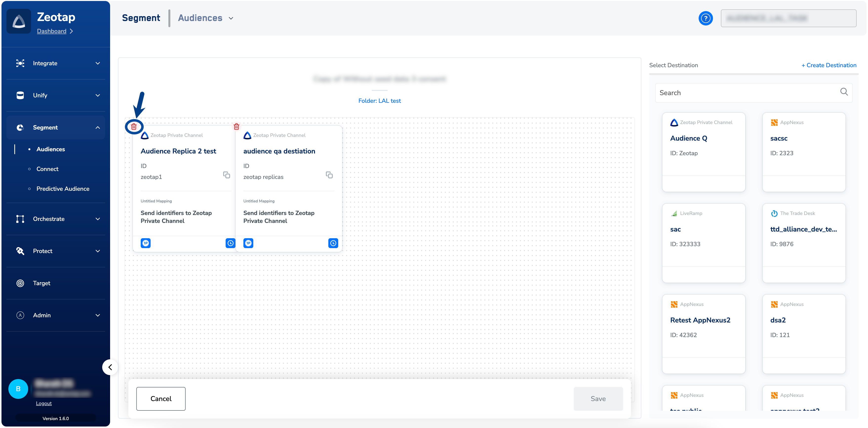
Task: Collapse the sidebar with arrow button
Action: (110, 367)
